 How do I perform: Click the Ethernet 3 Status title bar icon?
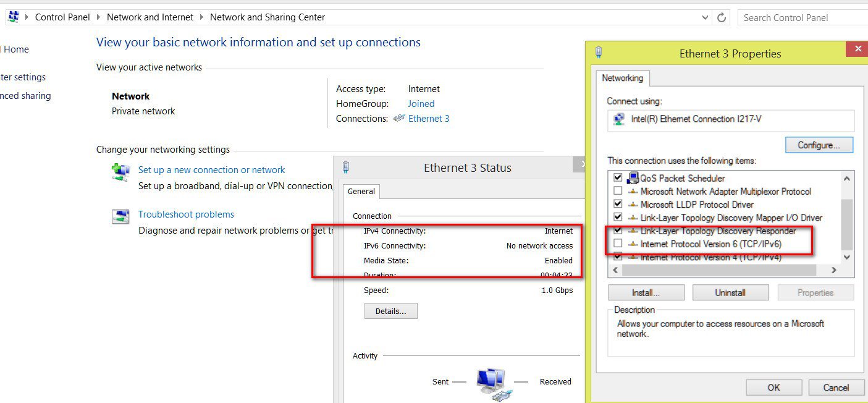click(346, 168)
